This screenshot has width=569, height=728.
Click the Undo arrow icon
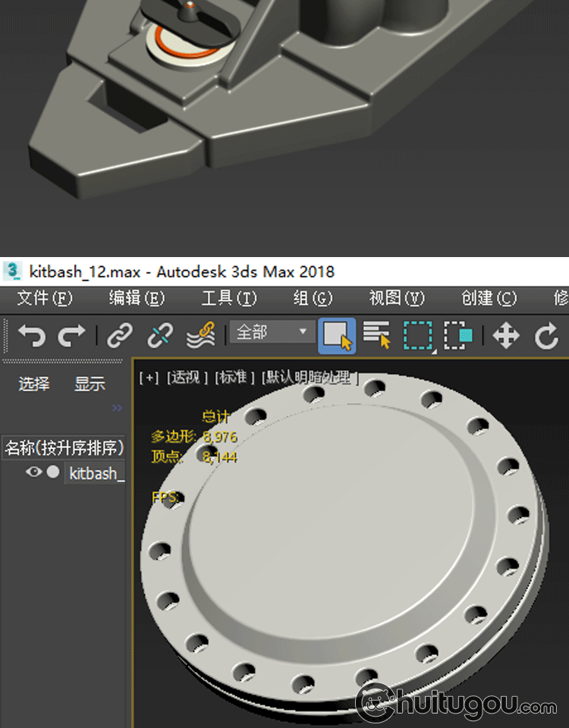coord(32,336)
